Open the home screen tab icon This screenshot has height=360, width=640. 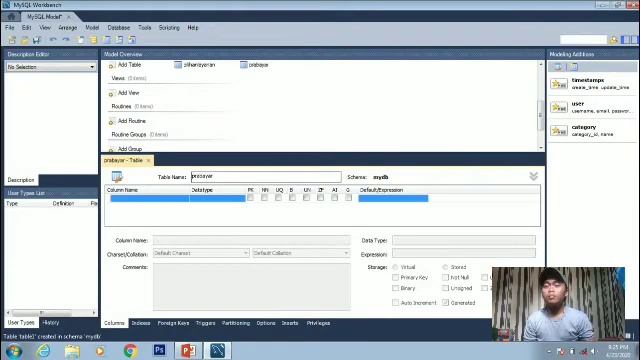(11, 17)
